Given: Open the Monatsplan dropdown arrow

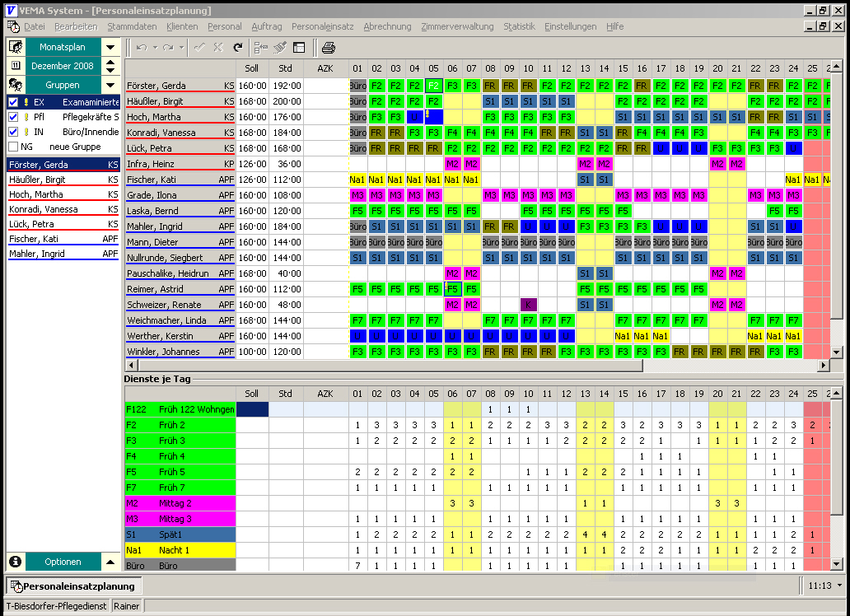Looking at the screenshot, I should point(110,47).
